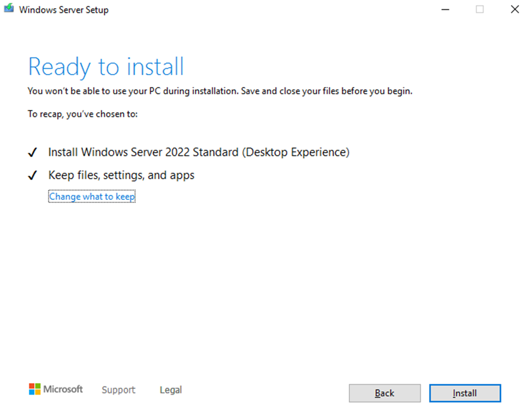Click the Windows Server Setup title icon

click(x=9, y=9)
